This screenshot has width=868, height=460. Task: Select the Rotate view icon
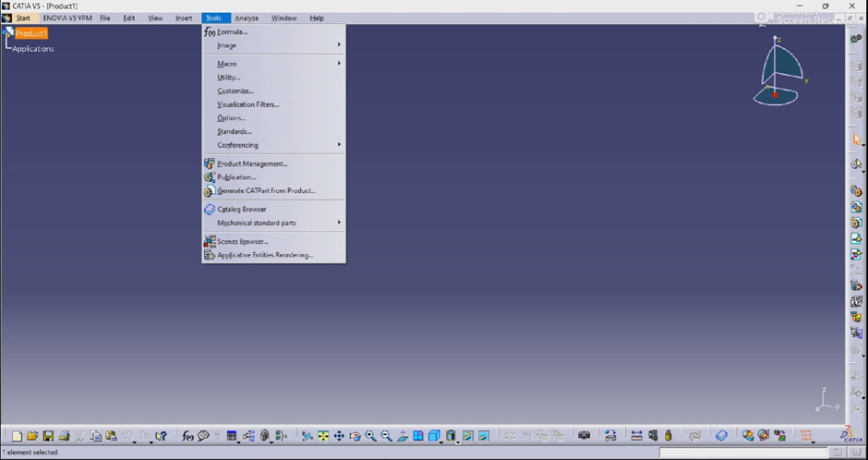355,436
